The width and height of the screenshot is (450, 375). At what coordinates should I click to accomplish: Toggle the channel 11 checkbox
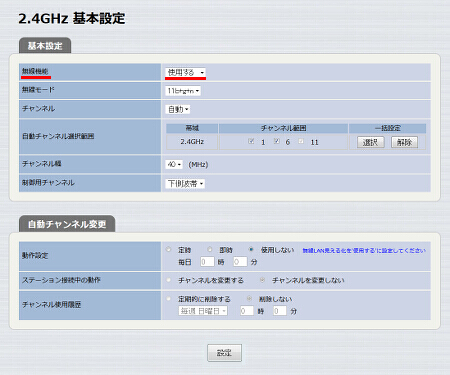click(301, 141)
